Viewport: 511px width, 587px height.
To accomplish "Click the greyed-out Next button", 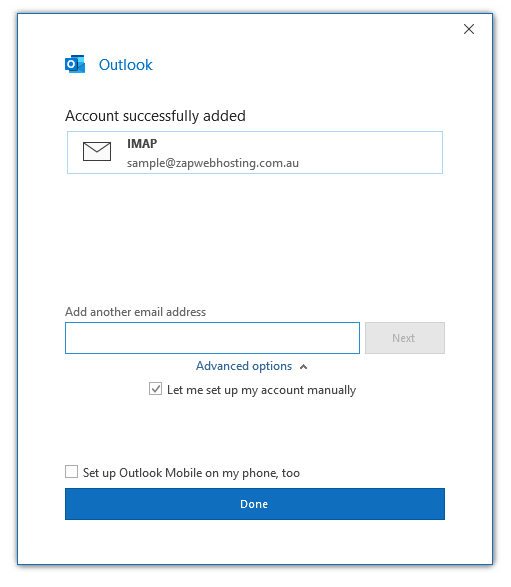I will (x=405, y=338).
